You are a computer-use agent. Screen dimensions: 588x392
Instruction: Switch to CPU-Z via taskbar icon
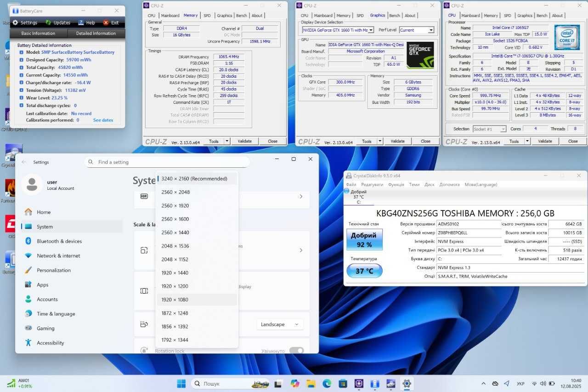click(359, 383)
